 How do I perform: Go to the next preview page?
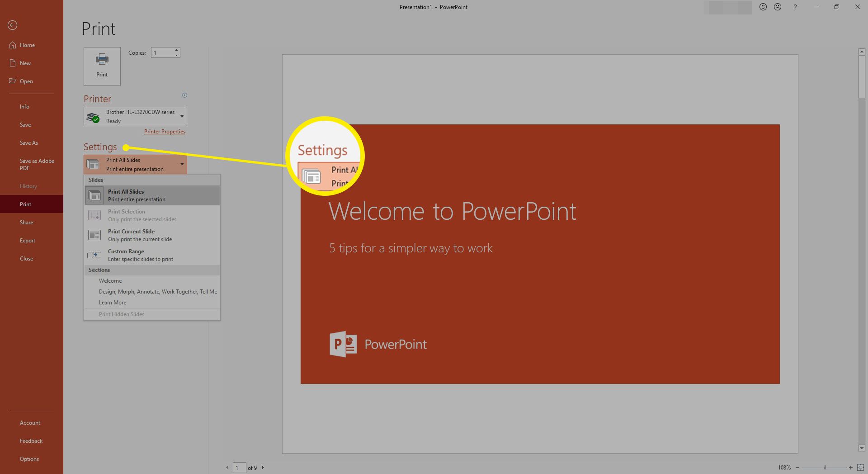click(263, 468)
